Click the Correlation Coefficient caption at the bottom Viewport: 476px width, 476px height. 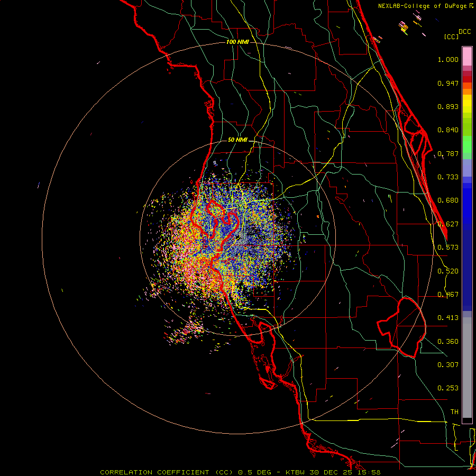(240, 472)
